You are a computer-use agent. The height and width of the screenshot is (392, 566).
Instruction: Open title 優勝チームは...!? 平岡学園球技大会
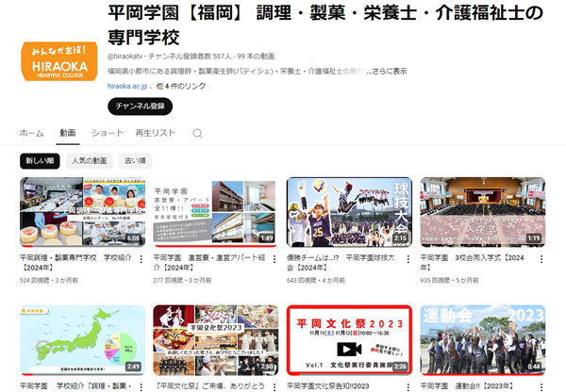(x=341, y=263)
